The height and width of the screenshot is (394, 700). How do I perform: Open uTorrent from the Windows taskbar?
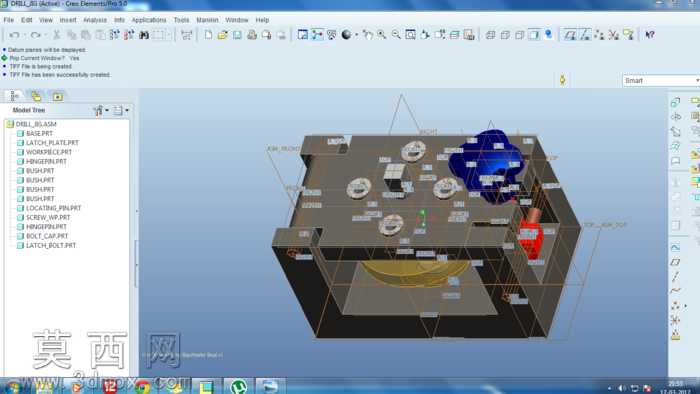click(238, 386)
